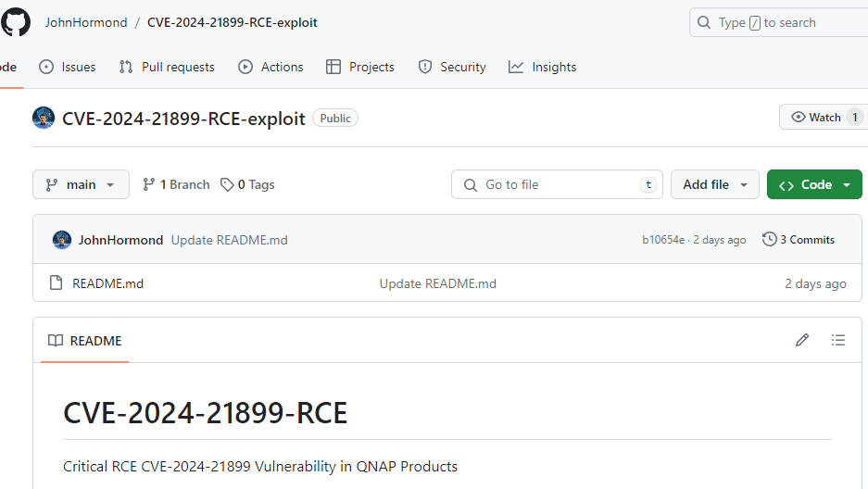The width and height of the screenshot is (868, 489).
Task: Edit README with the pencil icon
Action: click(x=802, y=340)
